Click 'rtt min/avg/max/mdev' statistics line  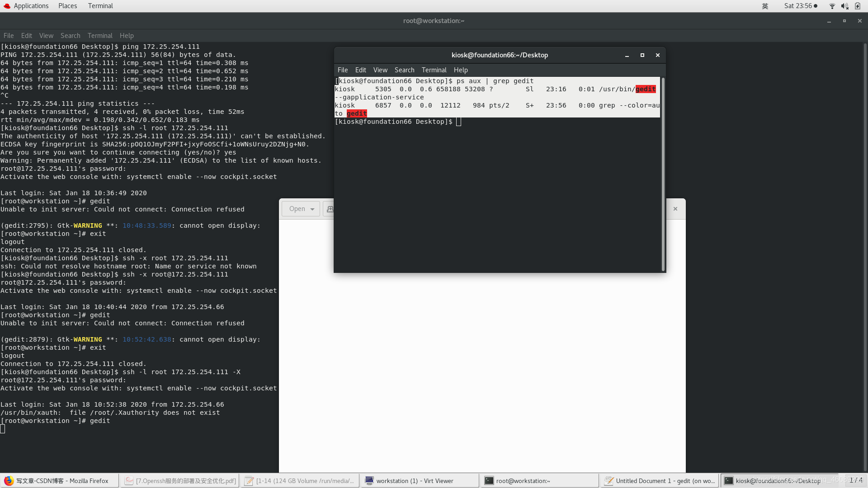(100, 120)
